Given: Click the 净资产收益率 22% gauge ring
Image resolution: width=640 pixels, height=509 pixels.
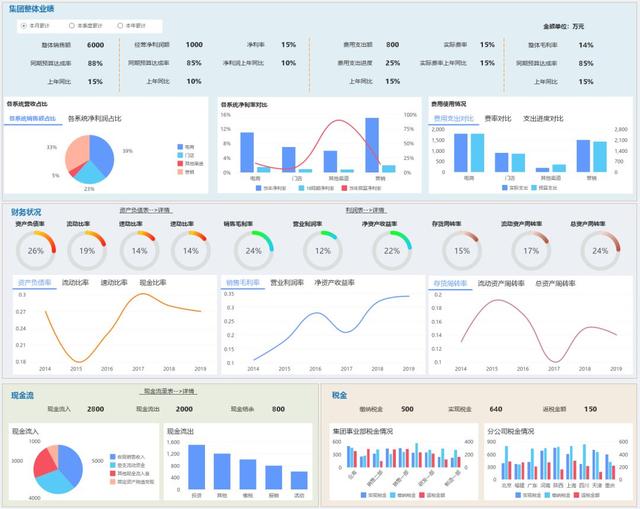Looking at the screenshot, I should 392,250.
